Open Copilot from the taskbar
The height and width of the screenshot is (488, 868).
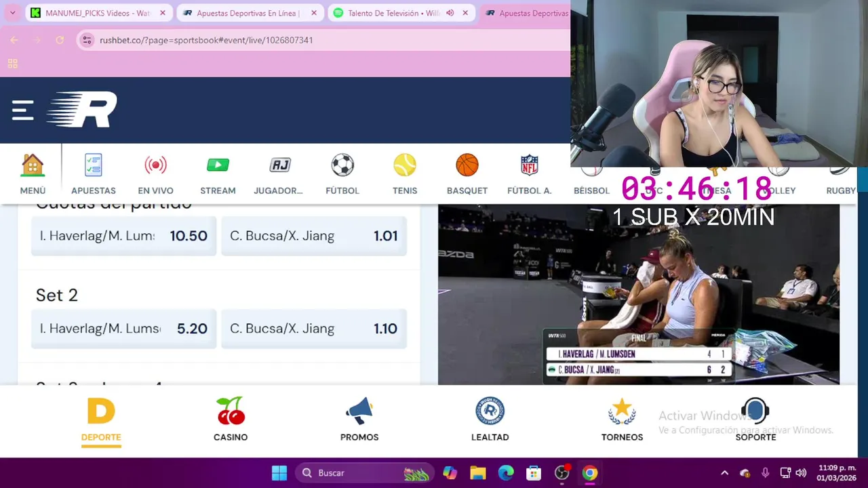pos(450,473)
